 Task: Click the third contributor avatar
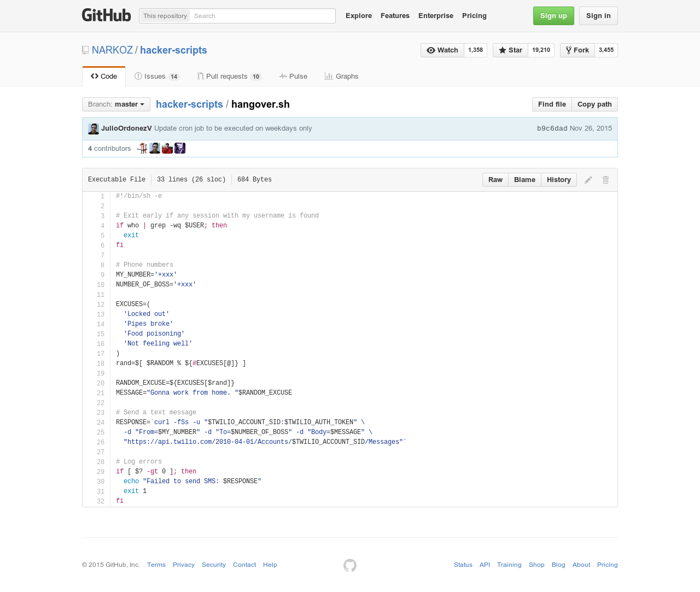point(167,148)
